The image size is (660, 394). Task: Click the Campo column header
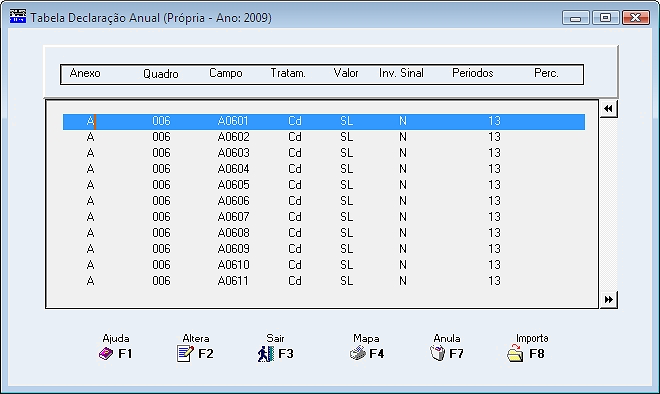pos(226,73)
